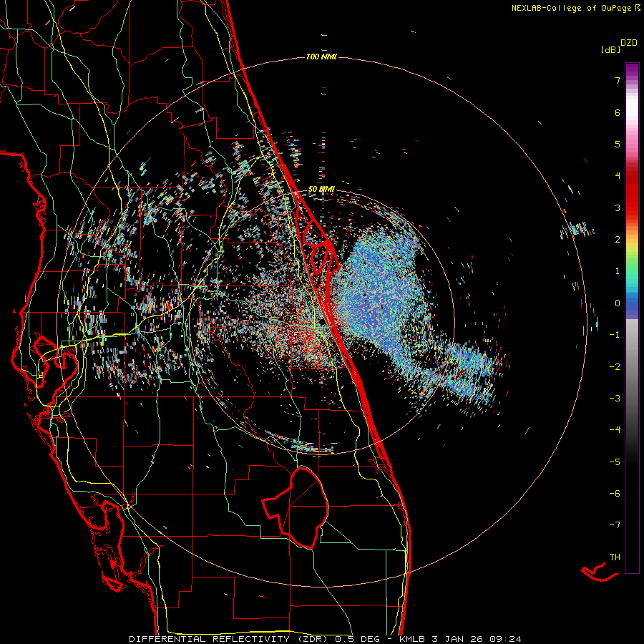Click the 2 label on the dB scale
Image resolution: width=644 pixels, height=644 pixels.
618,240
